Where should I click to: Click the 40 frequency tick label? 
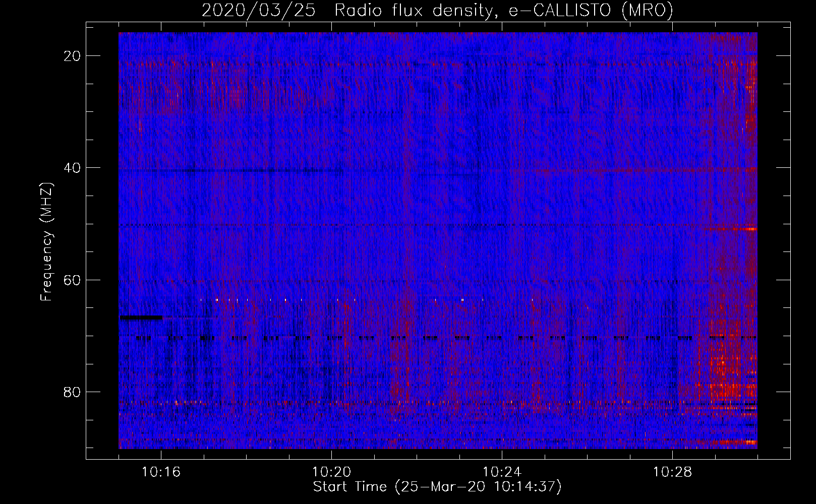(x=72, y=168)
